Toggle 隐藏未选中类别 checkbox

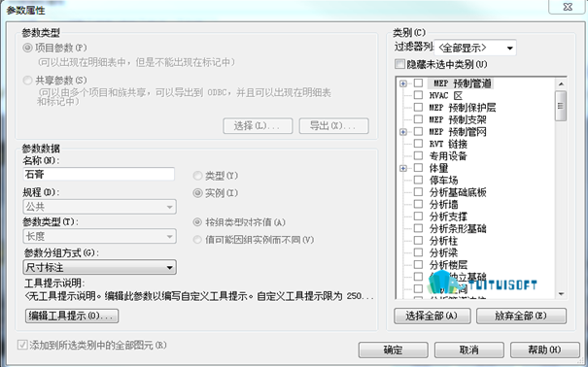click(x=399, y=64)
